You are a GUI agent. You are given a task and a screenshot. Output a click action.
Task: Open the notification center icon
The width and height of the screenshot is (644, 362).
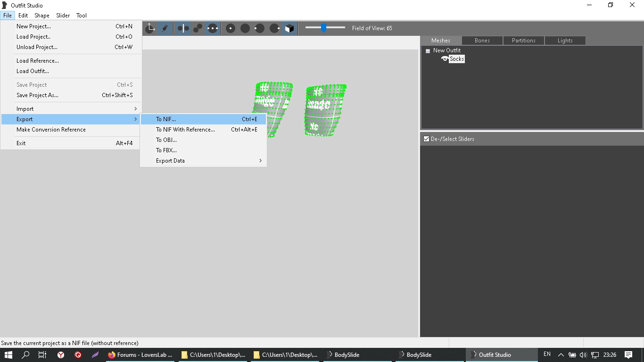coord(628,355)
